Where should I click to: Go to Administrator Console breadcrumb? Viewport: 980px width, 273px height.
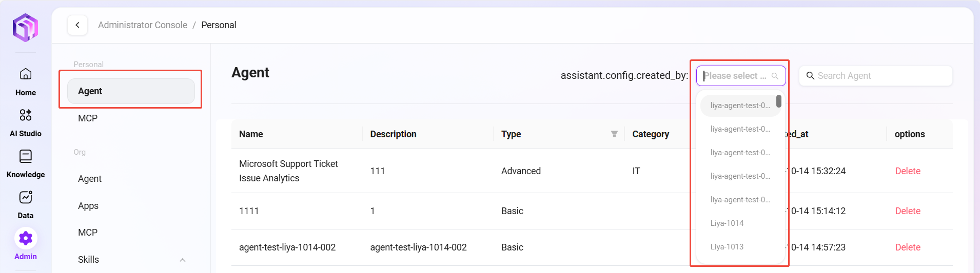[143, 25]
